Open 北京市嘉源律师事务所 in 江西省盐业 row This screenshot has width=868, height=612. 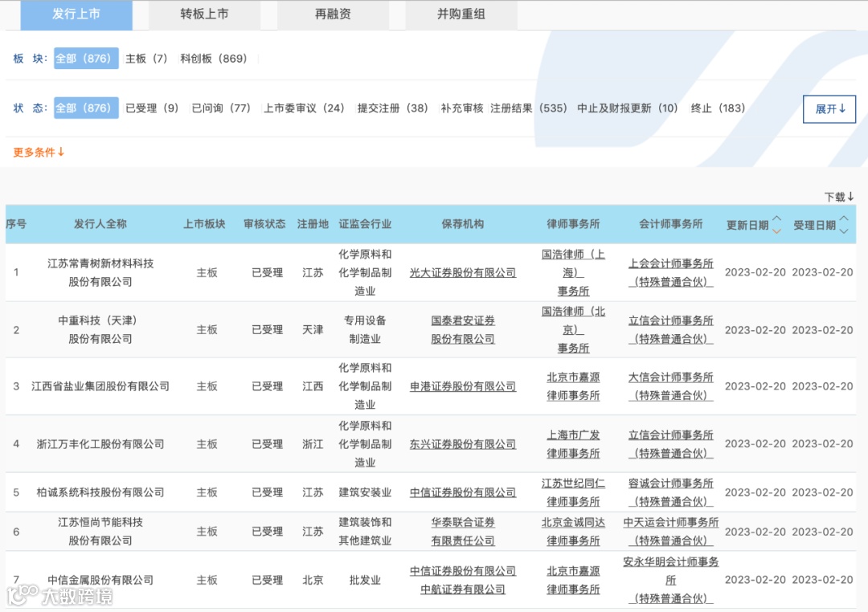tap(573, 386)
